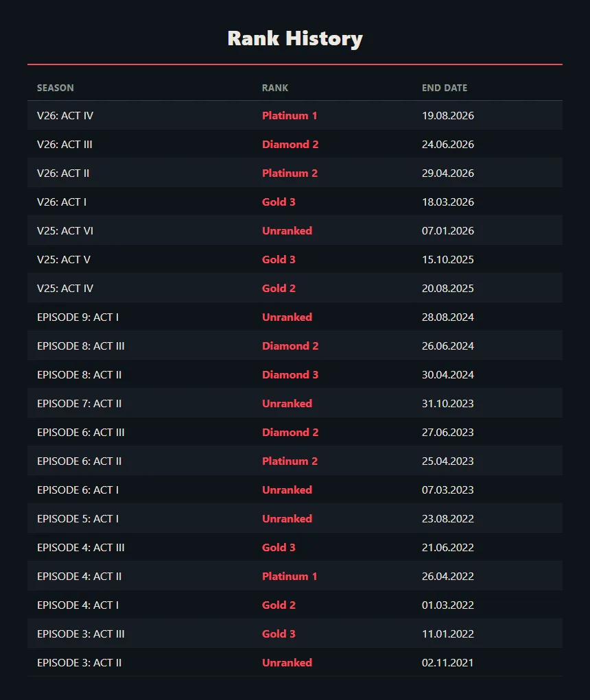
Task: Click Platinum 2 rank in V26: ACT II row
Action: (x=290, y=173)
